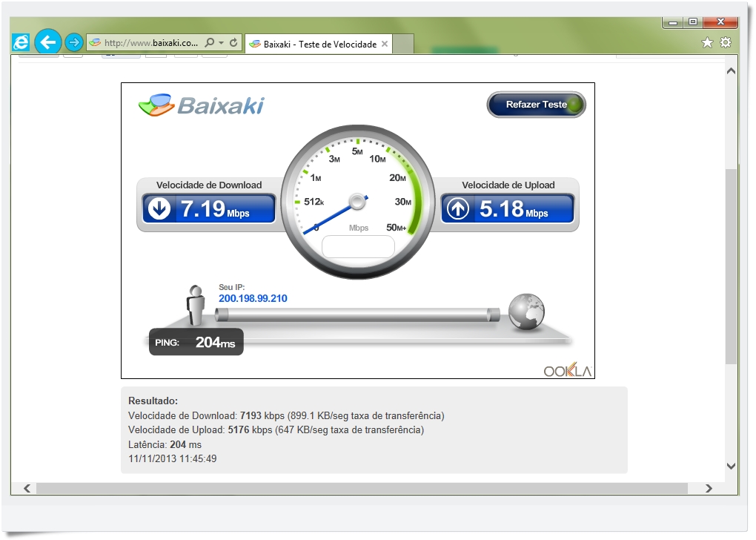The width and height of the screenshot is (756, 540).
Task: Click the IP address 200.198.99.210
Action: (253, 298)
